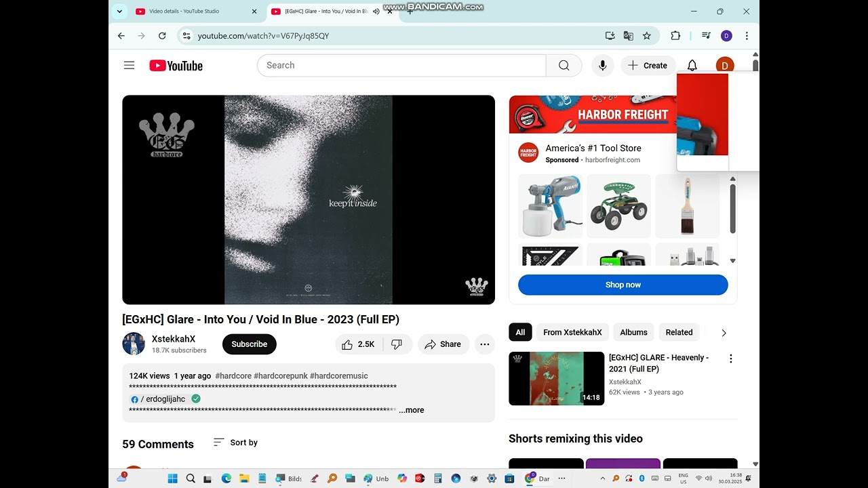Close the Video details YouTube Studio tab
Image resolution: width=868 pixels, height=488 pixels.
(x=254, y=12)
